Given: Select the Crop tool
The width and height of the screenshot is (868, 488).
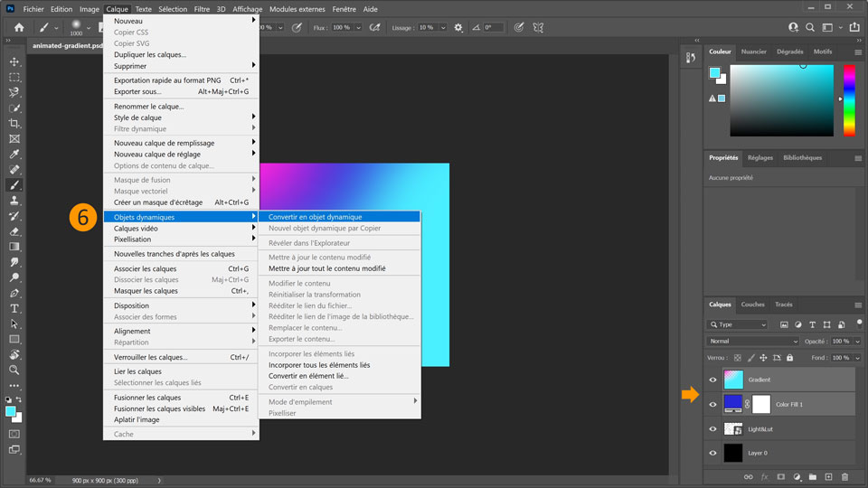Looking at the screenshot, I should click(14, 123).
